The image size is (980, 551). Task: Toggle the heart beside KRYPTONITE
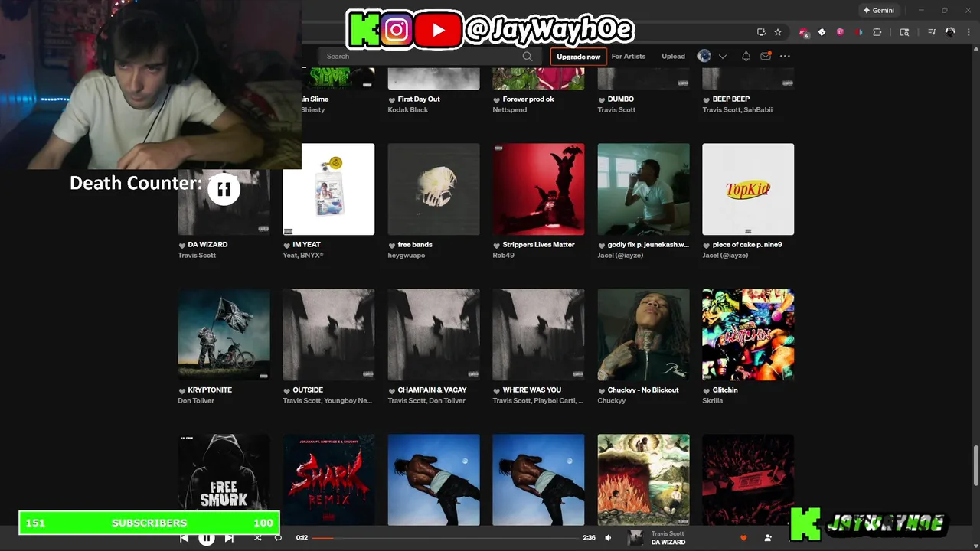[182, 390]
